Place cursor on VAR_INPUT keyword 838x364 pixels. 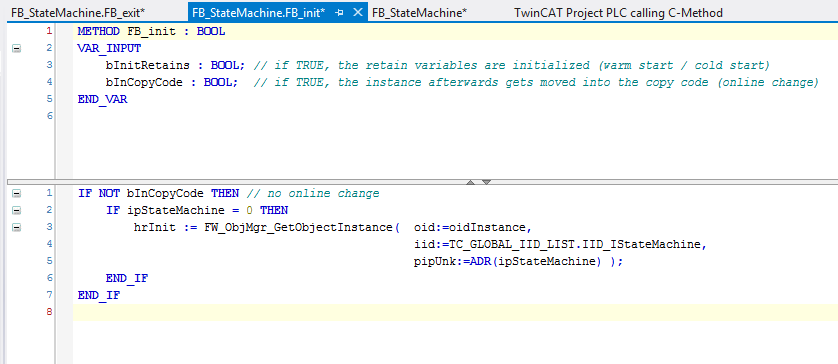click(x=109, y=49)
